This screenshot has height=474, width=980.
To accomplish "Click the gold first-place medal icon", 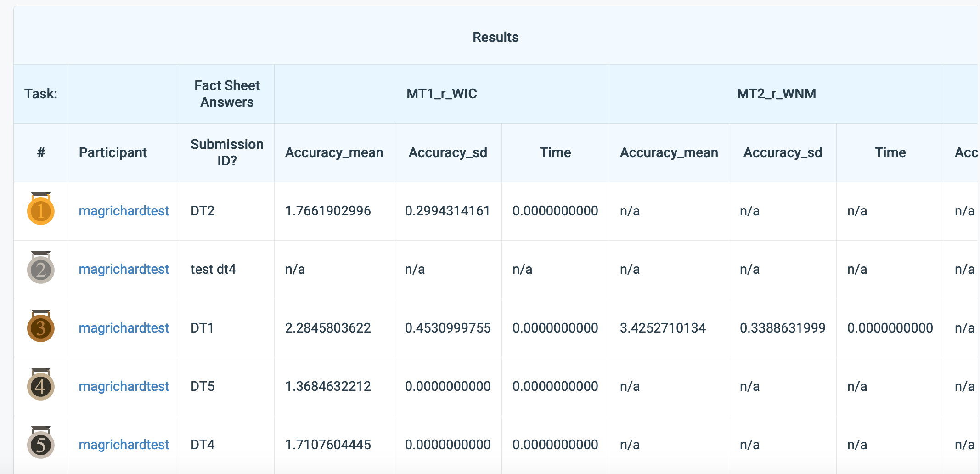I will click(x=40, y=210).
